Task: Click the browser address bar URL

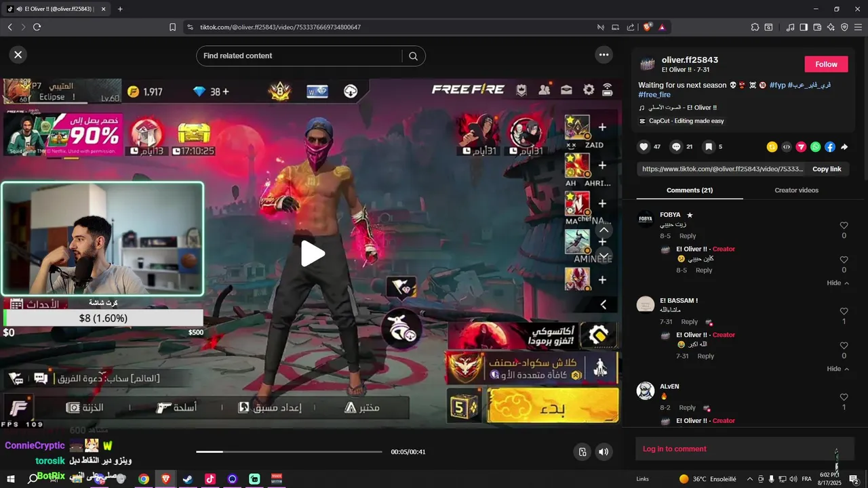Action: (x=280, y=27)
